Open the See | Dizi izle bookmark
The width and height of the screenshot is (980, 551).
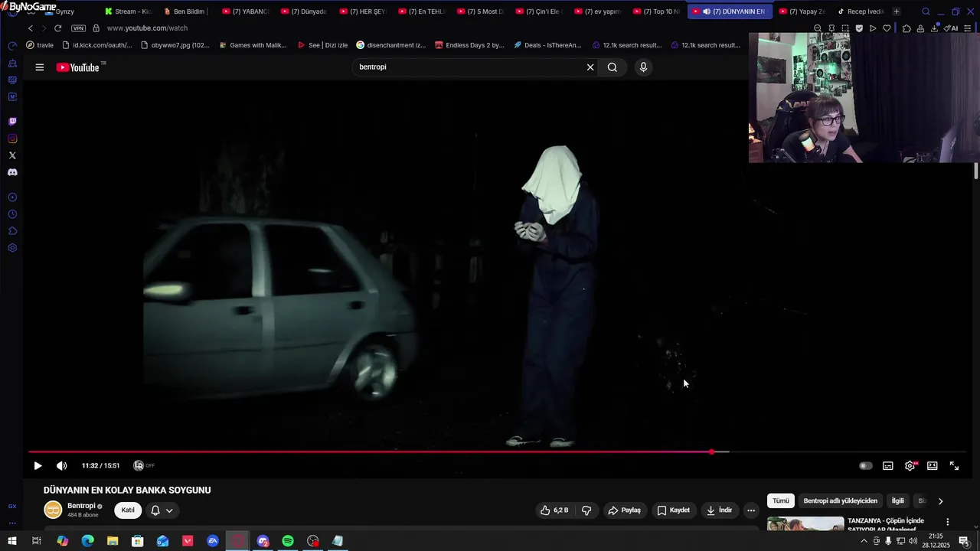(322, 45)
